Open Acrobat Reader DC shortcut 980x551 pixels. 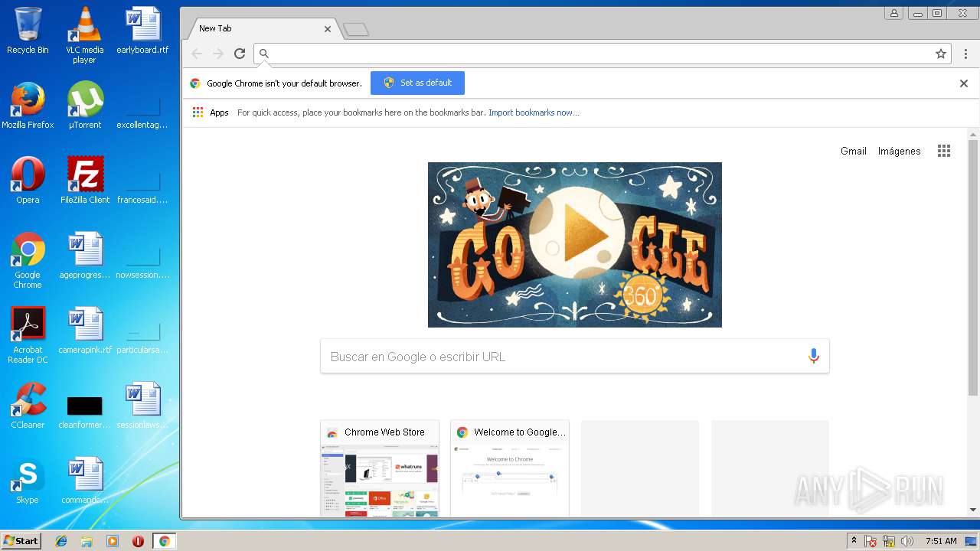tap(28, 335)
